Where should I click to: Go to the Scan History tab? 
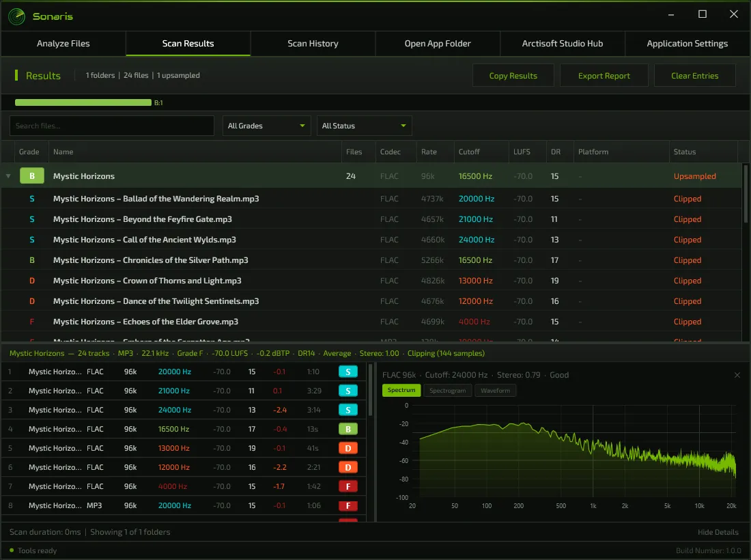pos(313,44)
